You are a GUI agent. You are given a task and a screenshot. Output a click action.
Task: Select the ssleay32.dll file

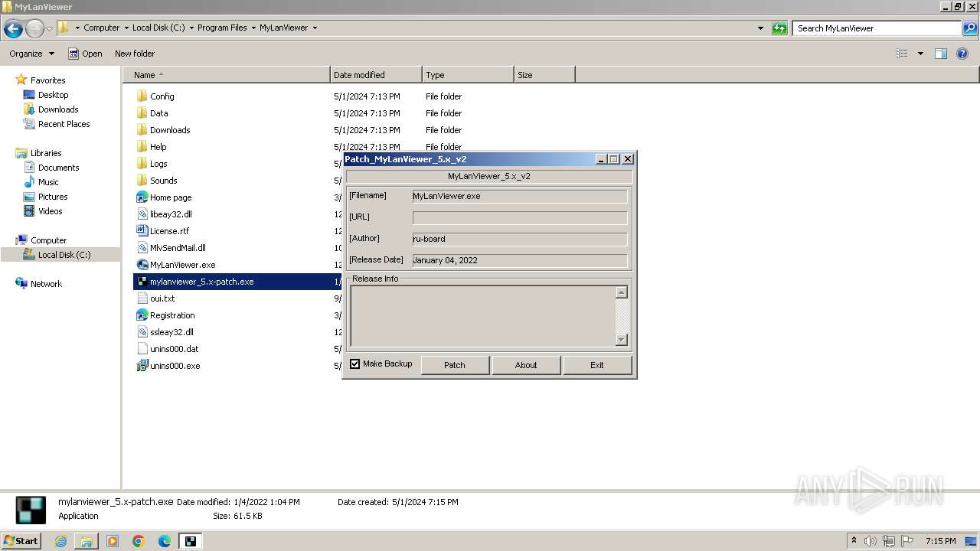(x=171, y=332)
